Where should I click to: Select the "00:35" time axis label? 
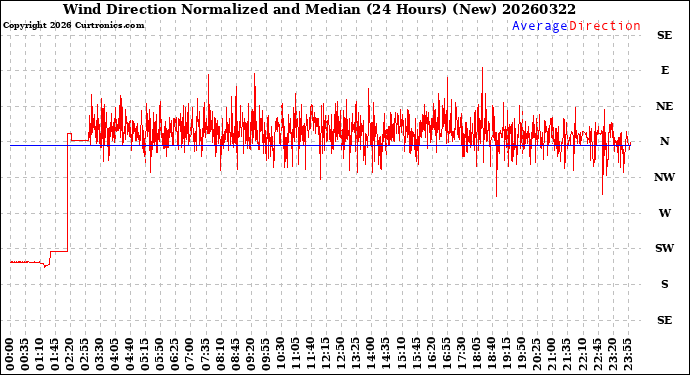click(25, 354)
